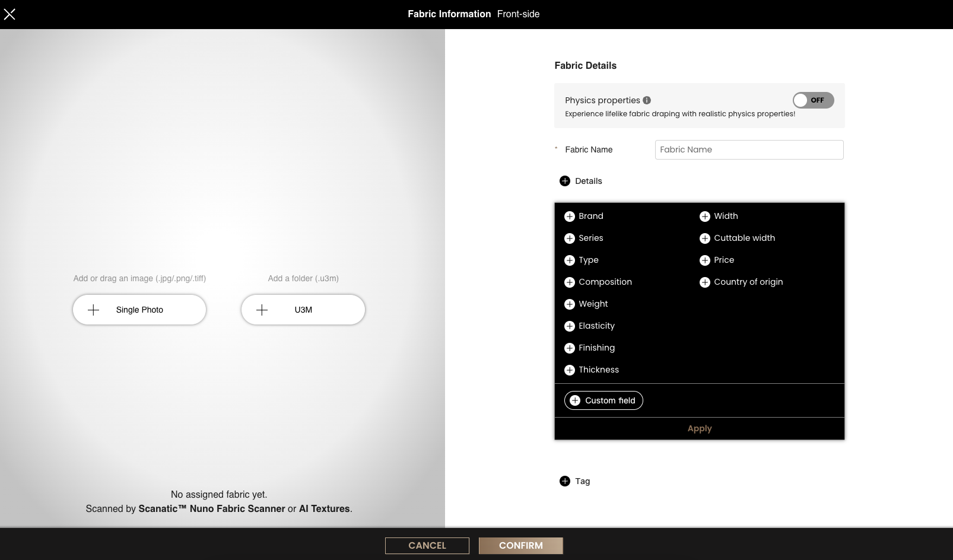Add the Finishing field plus icon

(570, 348)
